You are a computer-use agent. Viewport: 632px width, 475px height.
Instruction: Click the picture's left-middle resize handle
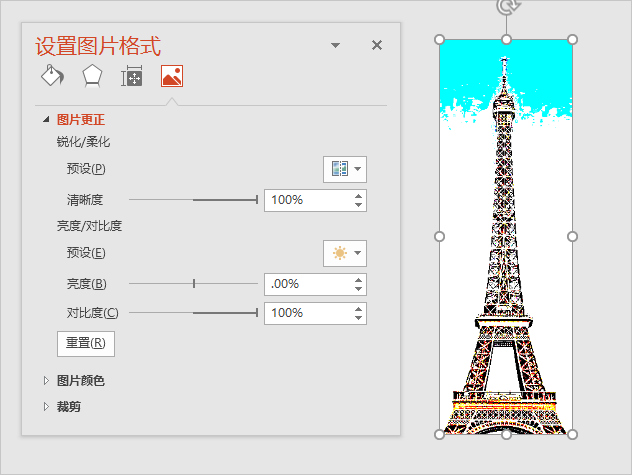pyautogui.click(x=440, y=237)
